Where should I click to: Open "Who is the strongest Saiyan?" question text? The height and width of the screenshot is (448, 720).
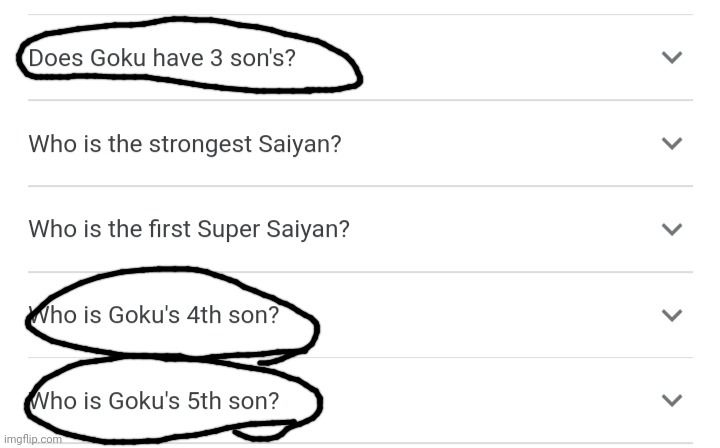(185, 144)
